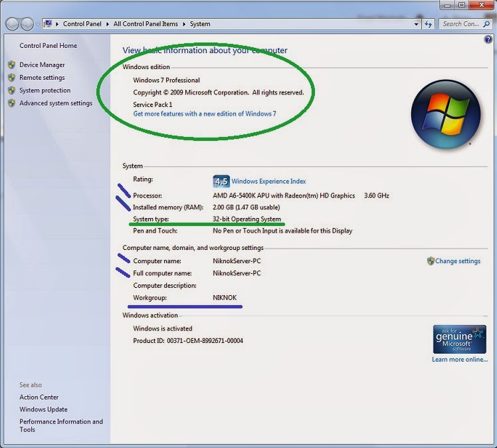Click the 2.00 GB installed memory value

click(247, 207)
